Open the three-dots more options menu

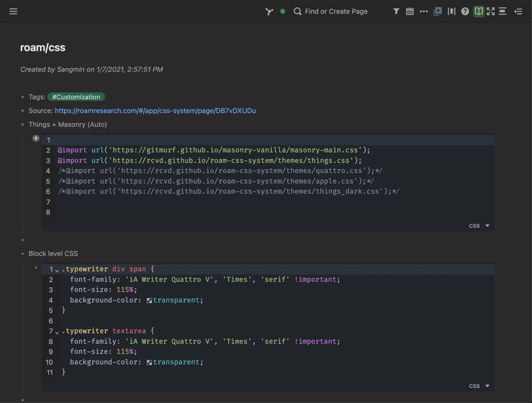(424, 12)
